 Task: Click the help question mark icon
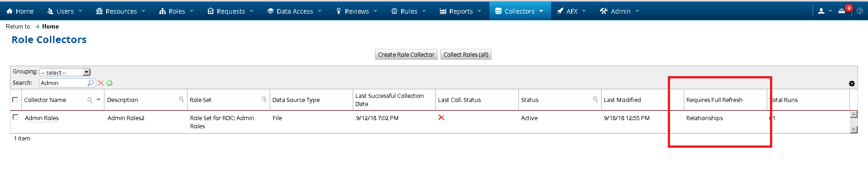859,11
